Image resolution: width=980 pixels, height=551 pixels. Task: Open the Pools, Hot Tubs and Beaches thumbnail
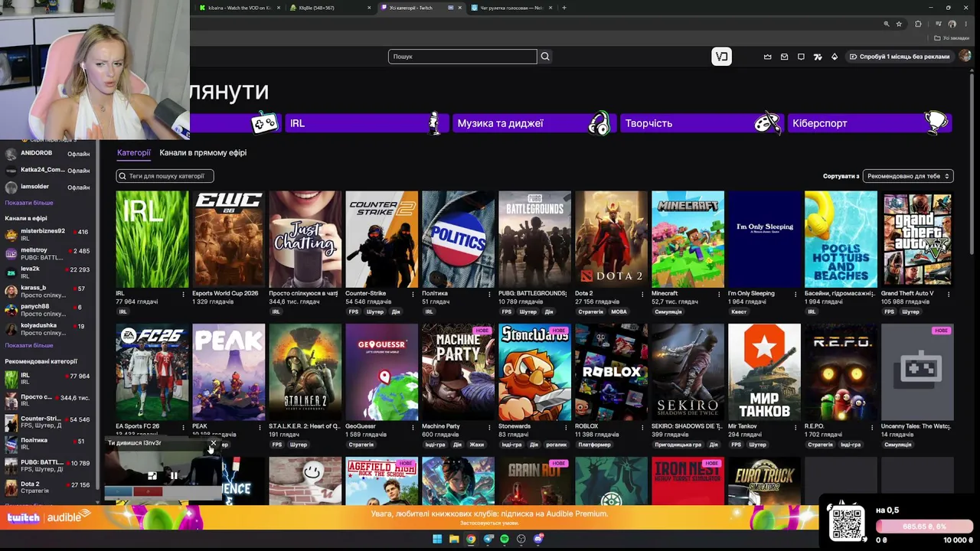pos(841,240)
